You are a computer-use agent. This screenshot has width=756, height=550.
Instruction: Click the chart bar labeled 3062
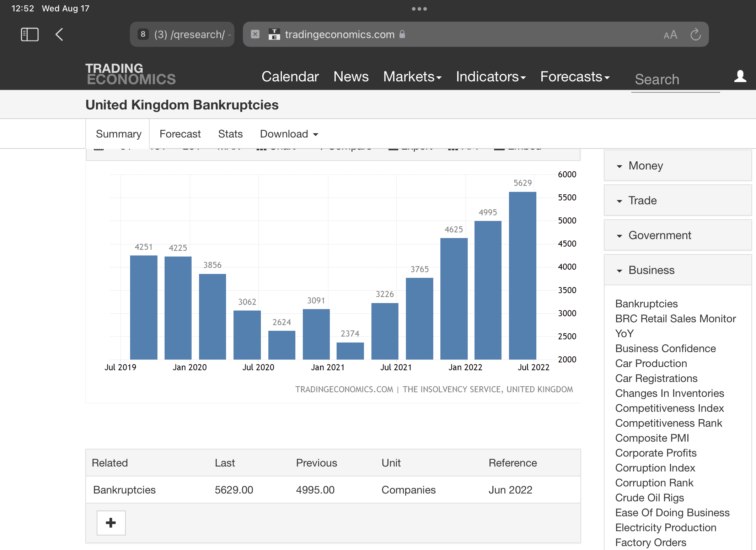tap(247, 335)
